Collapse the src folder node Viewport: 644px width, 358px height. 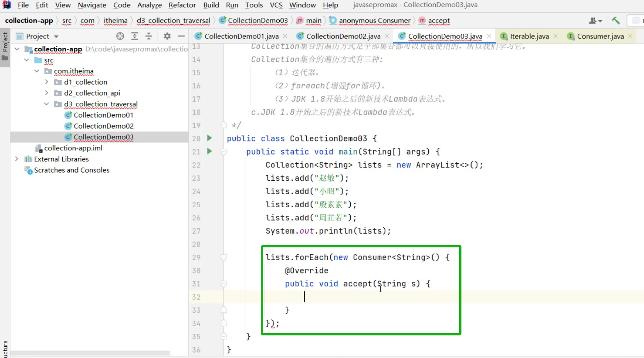(27, 60)
